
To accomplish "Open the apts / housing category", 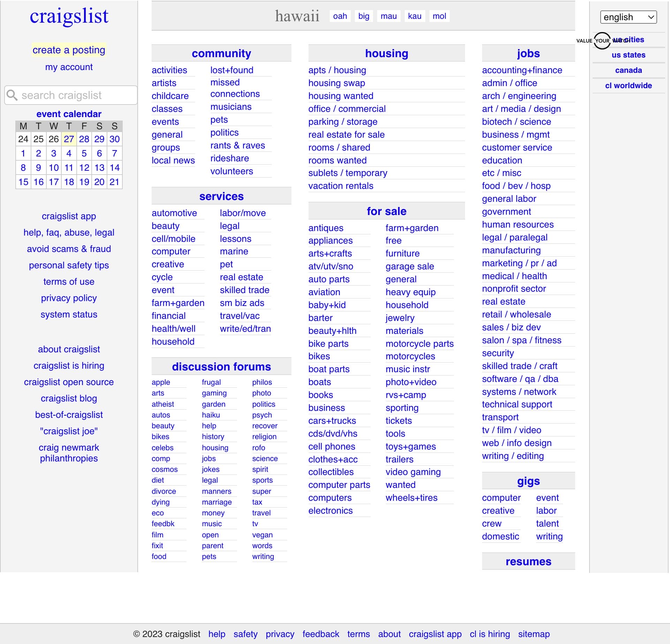I will tap(337, 70).
